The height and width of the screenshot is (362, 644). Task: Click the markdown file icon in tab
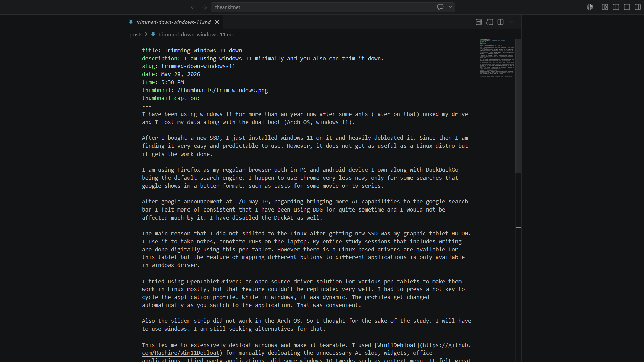pos(131,22)
